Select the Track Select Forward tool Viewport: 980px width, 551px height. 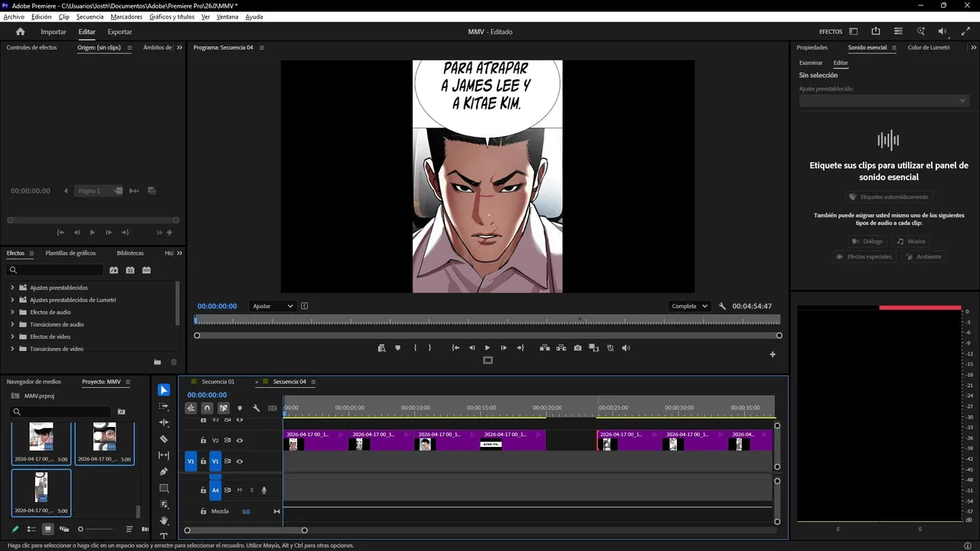(x=164, y=406)
